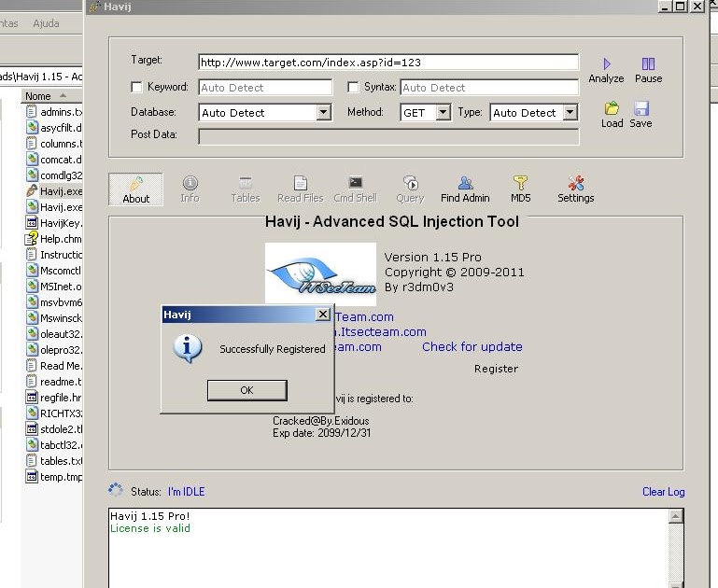Click into the Target URL field
The image size is (718, 588).
(388, 63)
